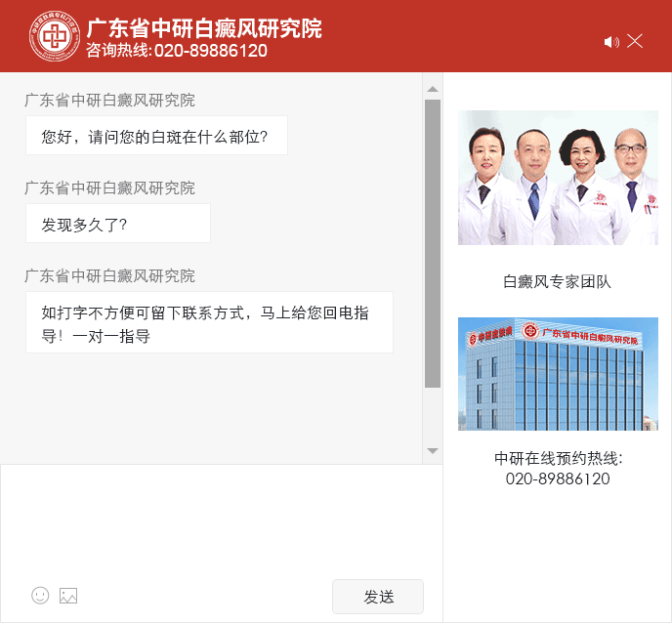This screenshot has width=672, height=624.
Task: Click into the message input area
Action: 221,520
